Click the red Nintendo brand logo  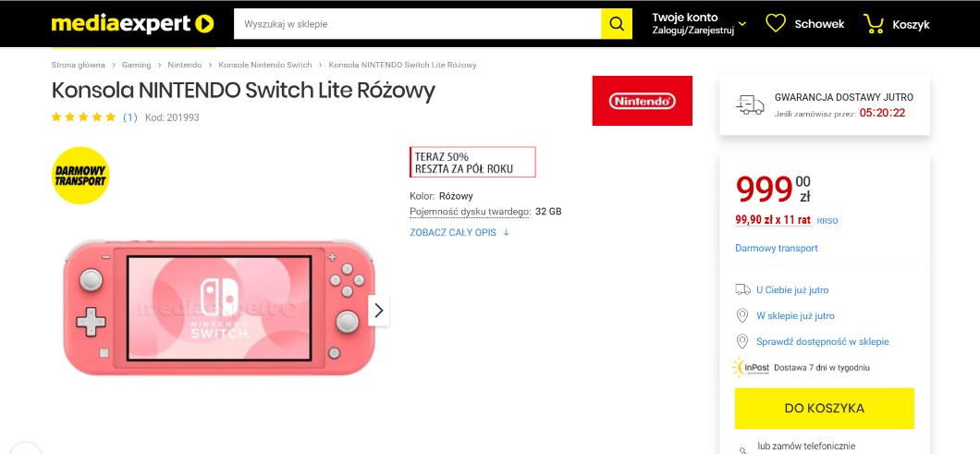(642, 100)
